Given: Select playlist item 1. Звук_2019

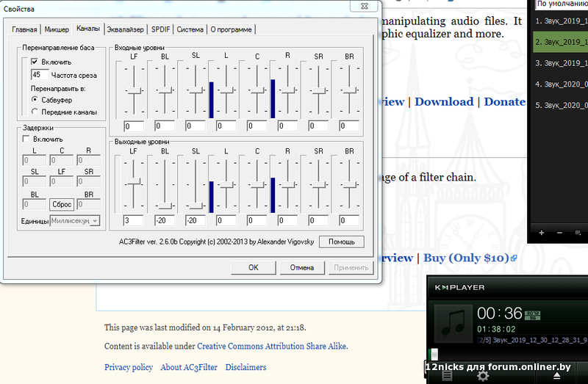Looking at the screenshot, I should point(560,21).
